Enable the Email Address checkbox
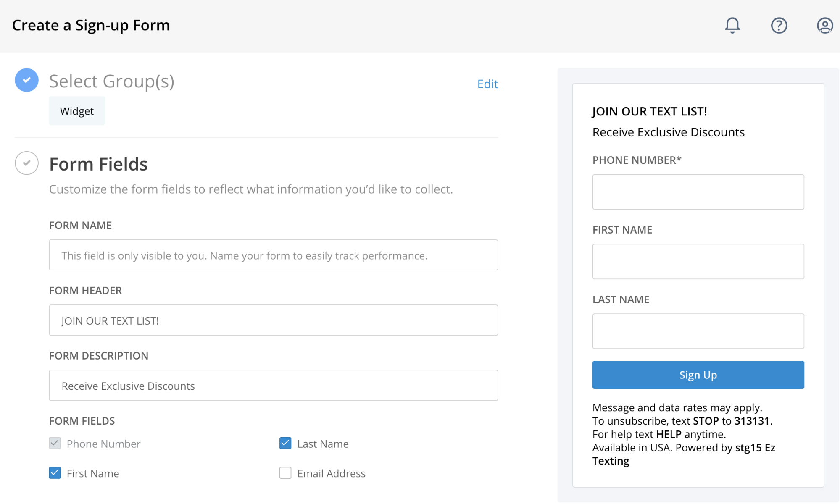840x504 pixels. point(285,473)
